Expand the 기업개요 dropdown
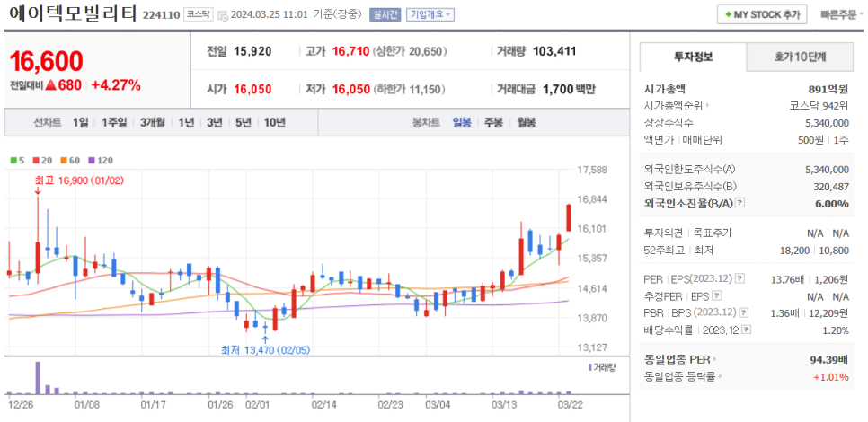The width and height of the screenshot is (868, 422). pyautogui.click(x=430, y=15)
